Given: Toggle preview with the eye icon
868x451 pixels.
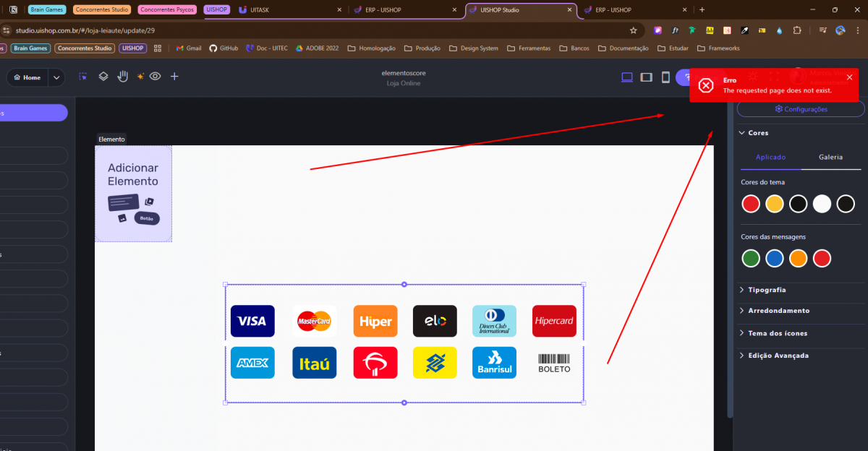Looking at the screenshot, I should pos(155,77).
